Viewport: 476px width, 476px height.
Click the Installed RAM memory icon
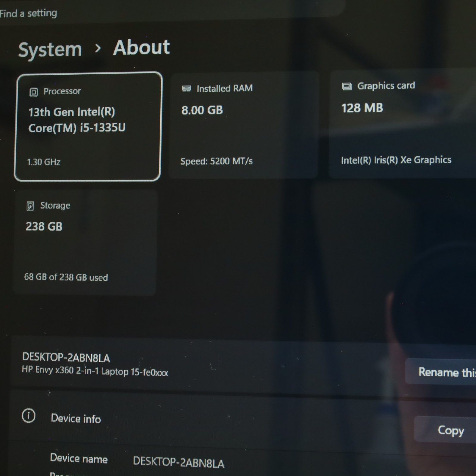tap(187, 88)
